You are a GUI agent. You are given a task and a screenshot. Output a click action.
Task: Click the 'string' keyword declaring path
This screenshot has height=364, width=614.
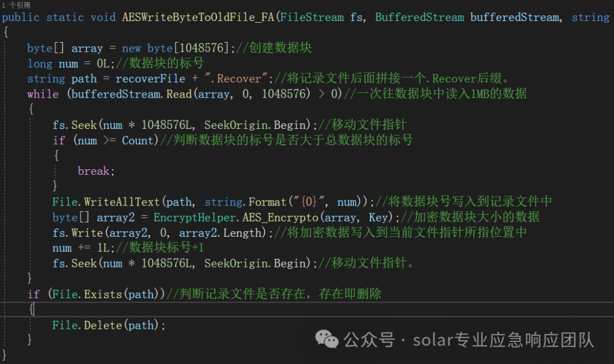click(46, 78)
